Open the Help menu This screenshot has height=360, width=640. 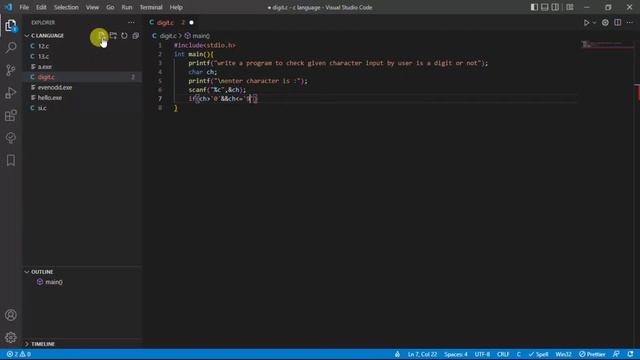[x=176, y=7]
